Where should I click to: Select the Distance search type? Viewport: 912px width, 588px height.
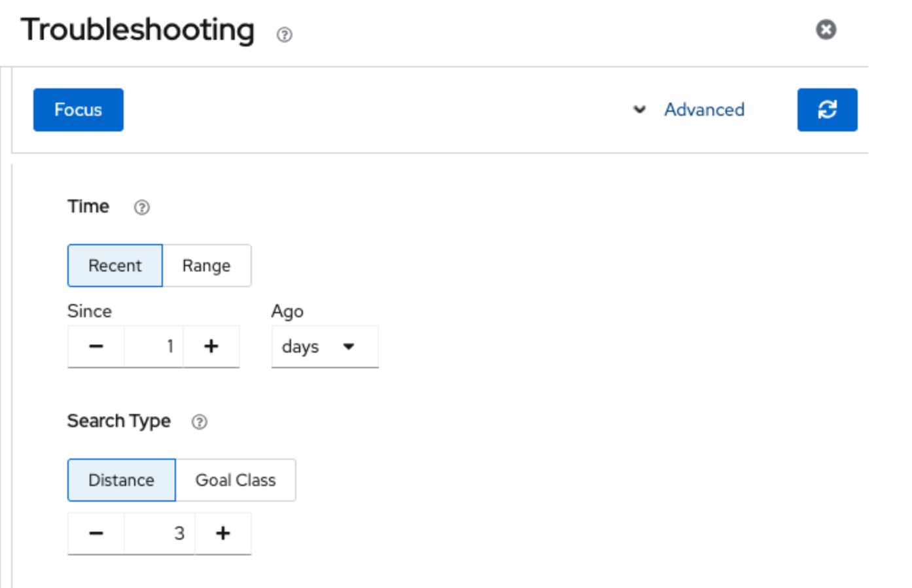point(122,480)
